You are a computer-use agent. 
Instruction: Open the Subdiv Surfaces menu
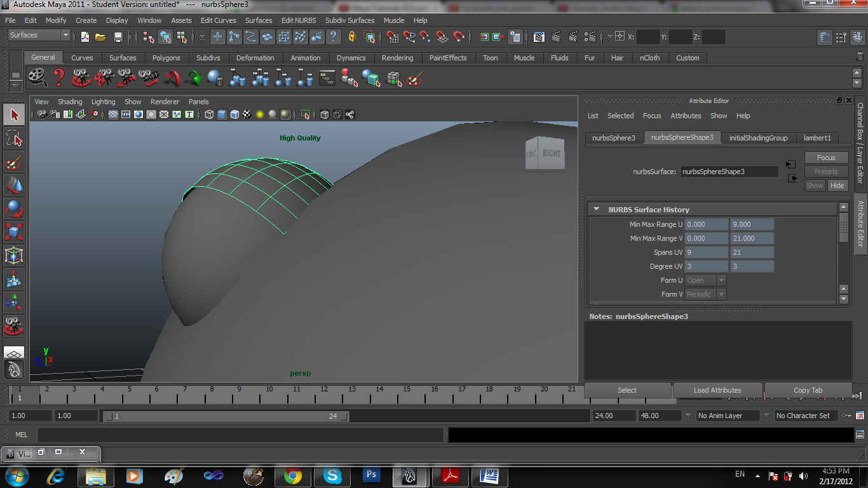350,20
